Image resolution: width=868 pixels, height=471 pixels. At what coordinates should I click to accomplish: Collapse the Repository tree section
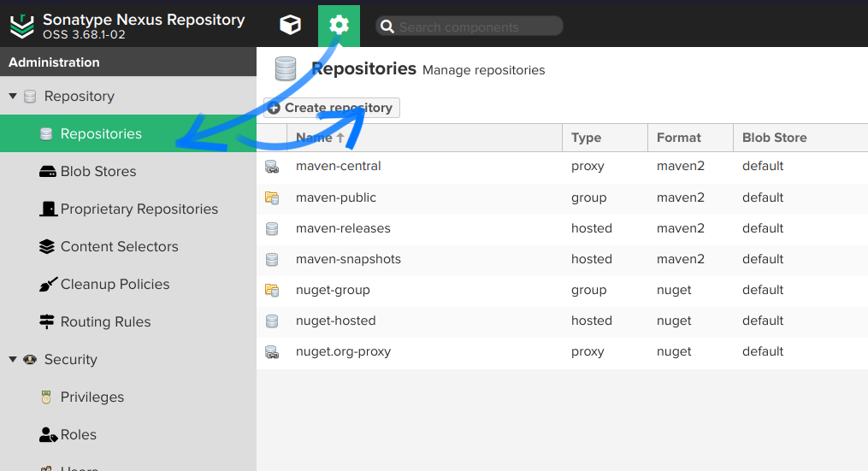(13, 97)
